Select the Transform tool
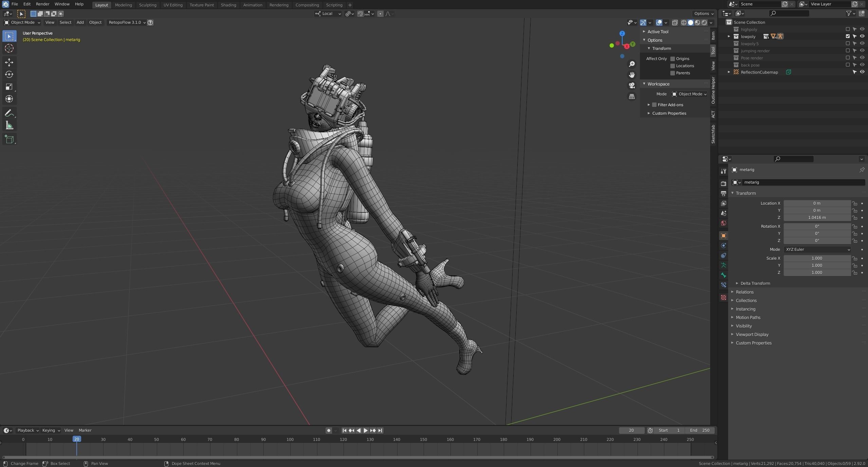The width and height of the screenshot is (868, 467). pos(9,99)
